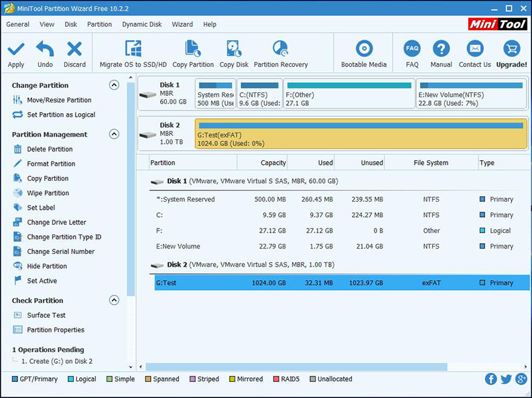The width and height of the screenshot is (532, 398).
Task: Select G:Test(exFAT) block on Disk 2
Action: (361, 134)
